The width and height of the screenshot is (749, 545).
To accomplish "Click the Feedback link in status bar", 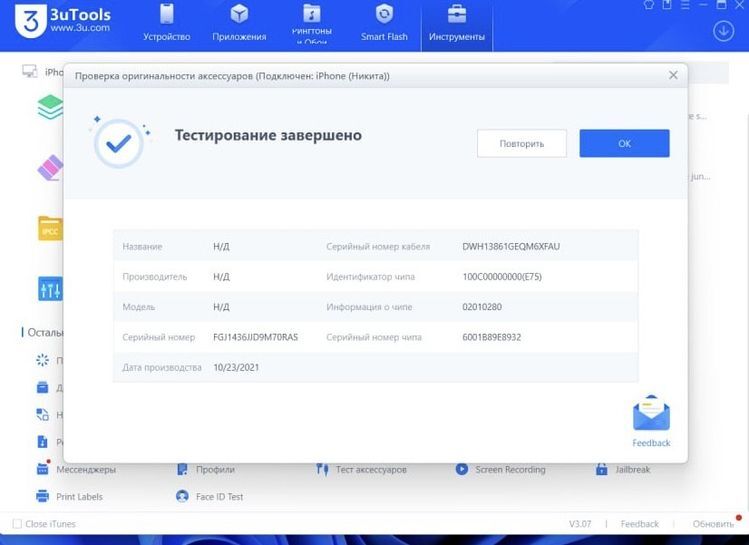I will click(x=639, y=524).
